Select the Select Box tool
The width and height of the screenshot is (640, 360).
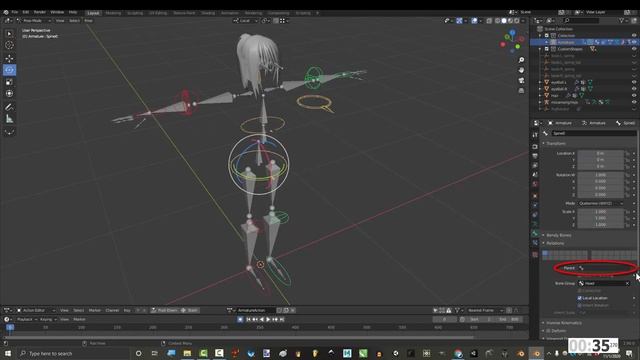click(x=9, y=33)
